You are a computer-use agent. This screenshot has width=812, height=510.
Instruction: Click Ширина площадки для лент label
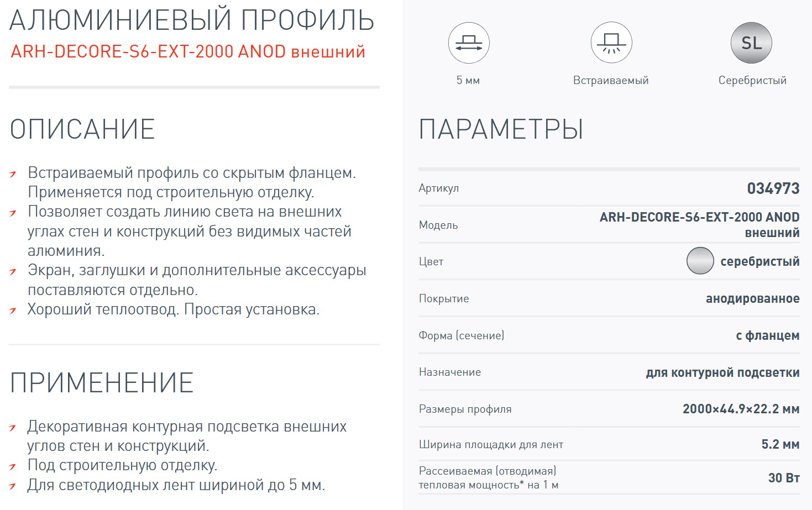pyautogui.click(x=491, y=445)
